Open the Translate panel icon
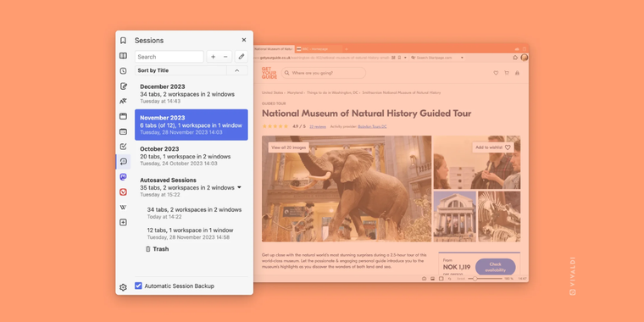The height and width of the screenshot is (322, 644). tap(123, 101)
